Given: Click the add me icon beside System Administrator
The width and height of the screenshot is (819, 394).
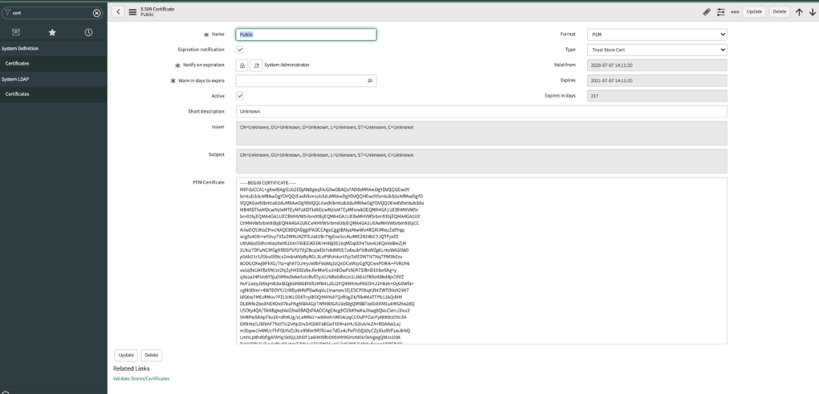Looking at the screenshot, I should [256, 65].
